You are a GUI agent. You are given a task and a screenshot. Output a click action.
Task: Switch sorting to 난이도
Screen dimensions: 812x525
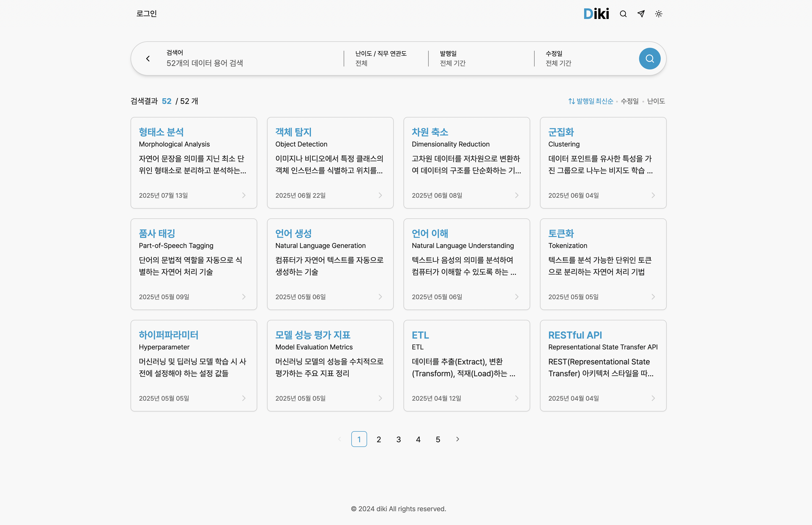pyautogui.click(x=656, y=101)
